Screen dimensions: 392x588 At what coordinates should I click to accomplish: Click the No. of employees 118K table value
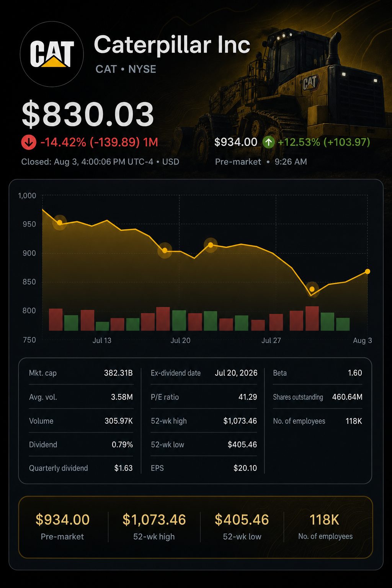[354, 421]
